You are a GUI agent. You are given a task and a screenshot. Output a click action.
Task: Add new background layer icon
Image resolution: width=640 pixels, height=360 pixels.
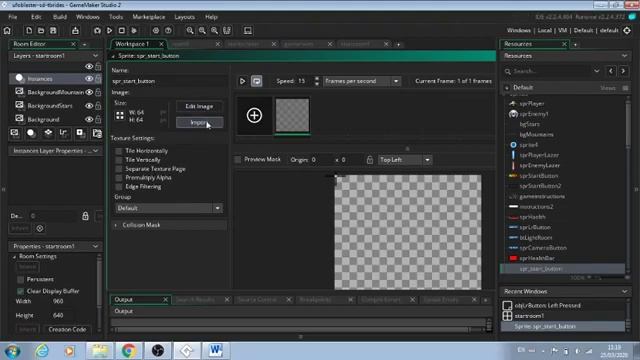[14, 133]
